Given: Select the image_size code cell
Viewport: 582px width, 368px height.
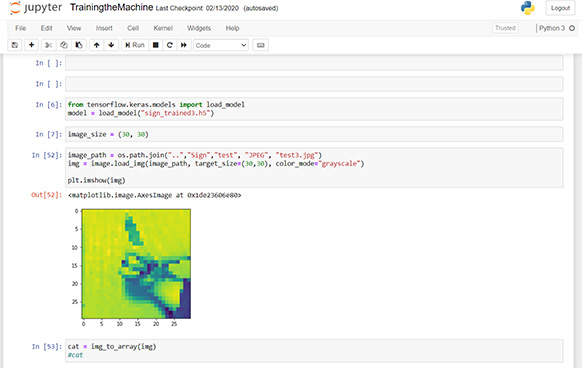Looking at the screenshot, I should (314, 134).
